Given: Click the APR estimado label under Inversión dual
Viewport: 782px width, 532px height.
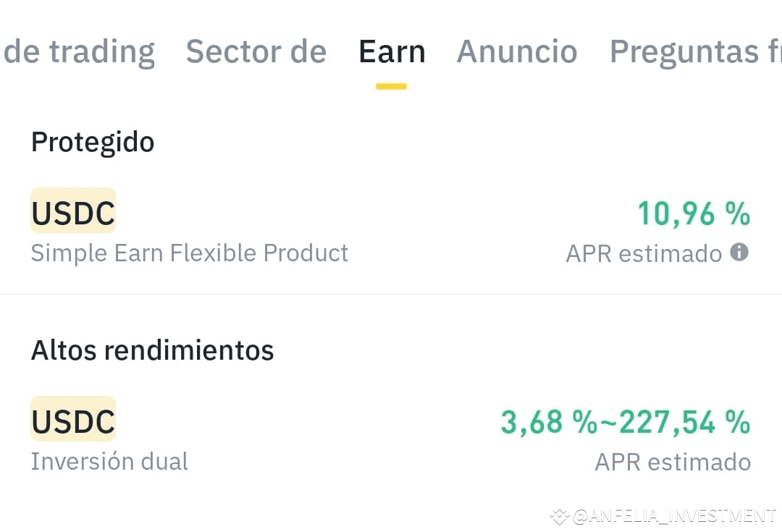Looking at the screenshot, I should click(x=673, y=461).
